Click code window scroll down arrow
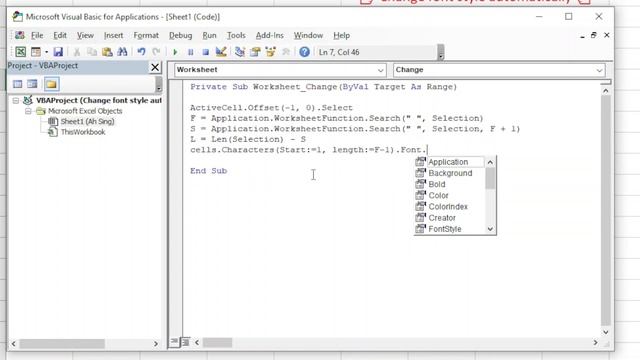Screen dimensions: 640x360 pyautogui.click(x=606, y=332)
